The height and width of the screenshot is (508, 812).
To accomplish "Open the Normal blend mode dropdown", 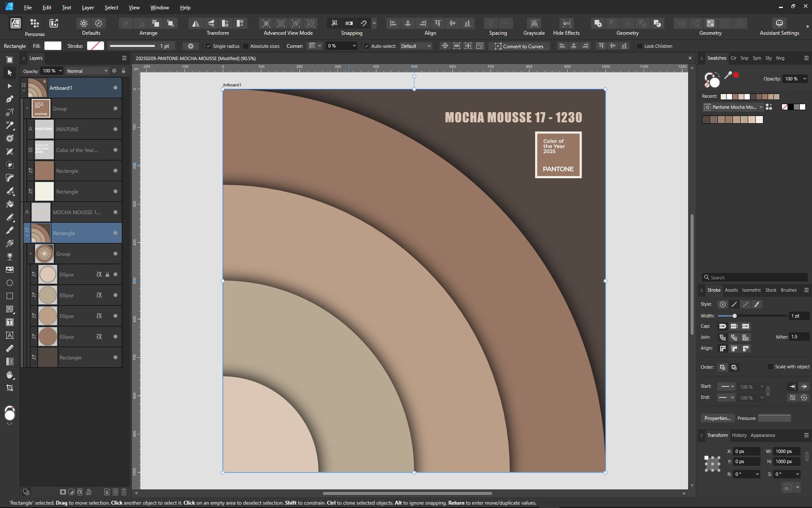I will 87,71.
